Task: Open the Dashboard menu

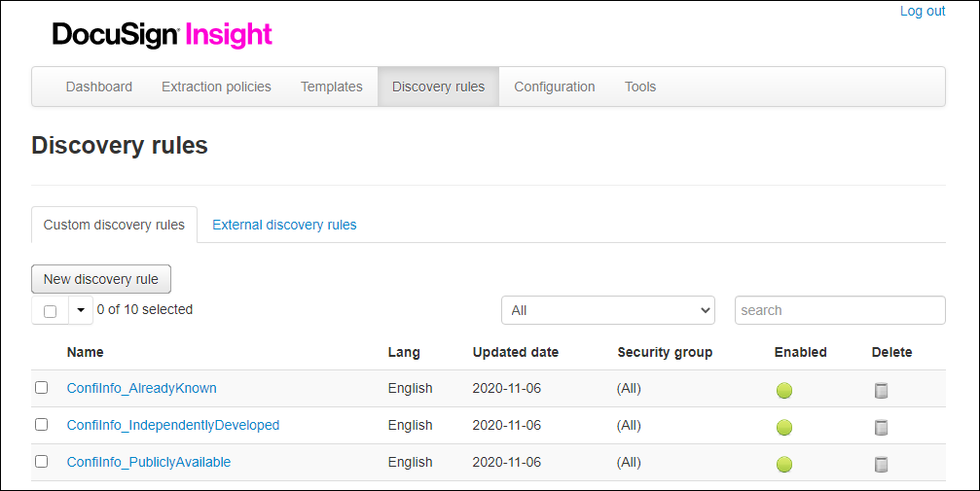Action: click(x=98, y=87)
